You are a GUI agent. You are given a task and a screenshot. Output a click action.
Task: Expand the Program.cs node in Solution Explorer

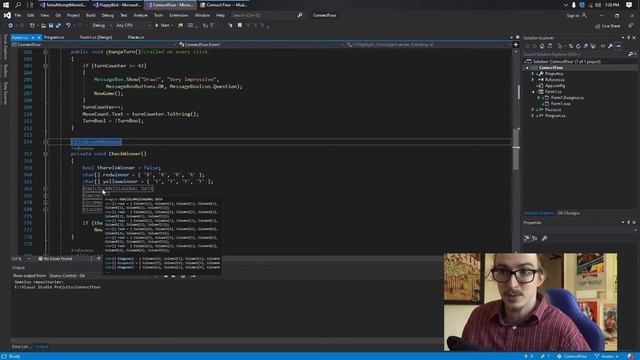click(x=533, y=116)
